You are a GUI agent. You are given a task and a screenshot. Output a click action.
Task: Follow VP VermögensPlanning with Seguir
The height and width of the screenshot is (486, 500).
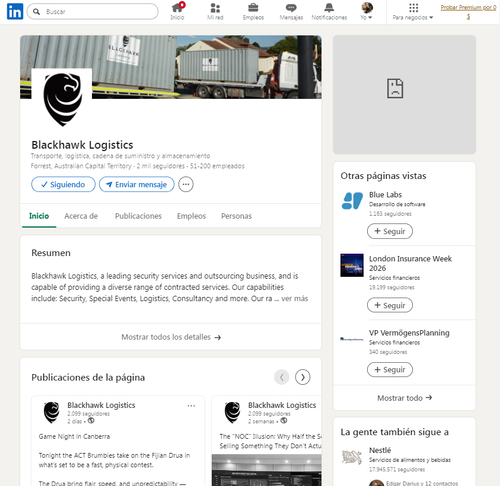[390, 370]
